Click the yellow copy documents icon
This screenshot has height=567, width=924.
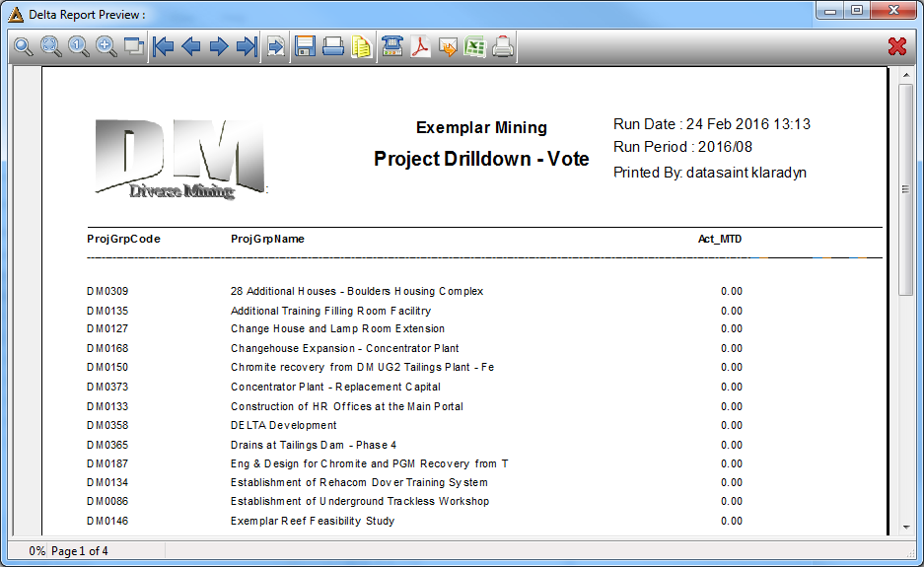361,46
